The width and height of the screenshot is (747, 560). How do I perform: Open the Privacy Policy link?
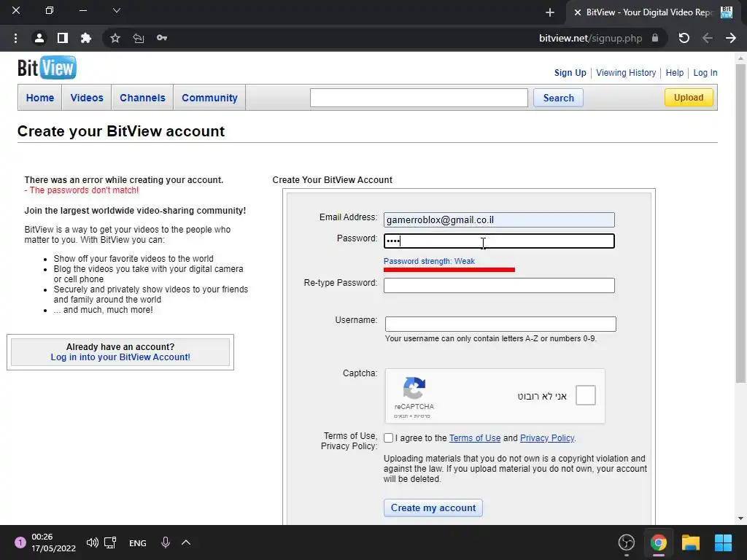(x=547, y=438)
